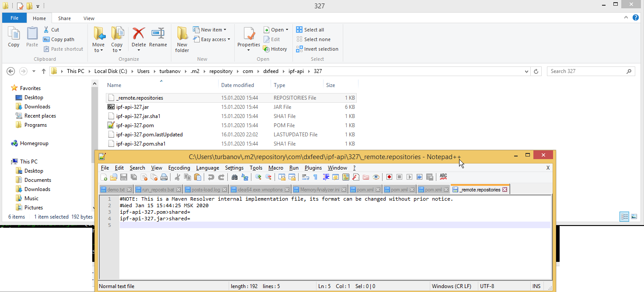Click Paste clipboard icon in Notepad++ toolbar
644x292 pixels.
(197, 177)
